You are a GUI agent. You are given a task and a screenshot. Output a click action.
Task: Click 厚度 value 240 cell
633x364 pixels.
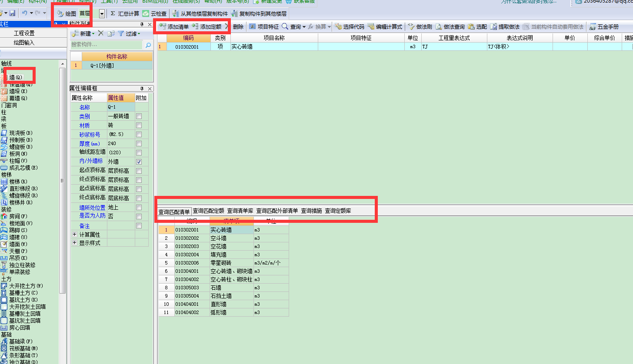121,144
